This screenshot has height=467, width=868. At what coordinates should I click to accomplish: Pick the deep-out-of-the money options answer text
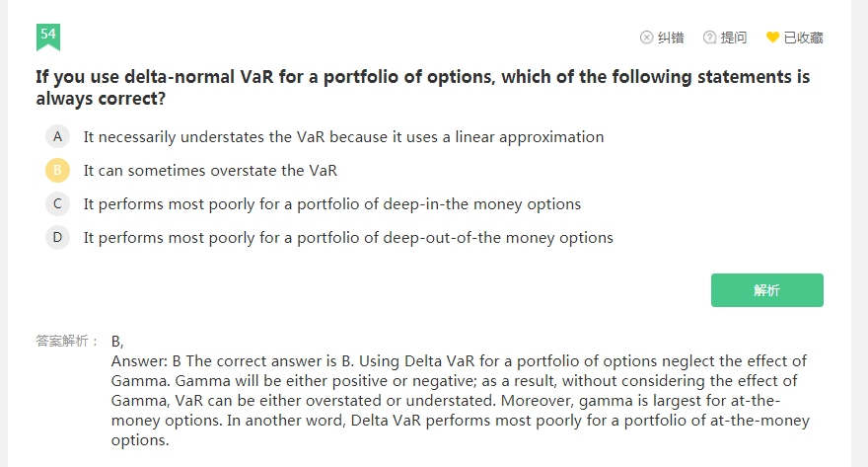[348, 237]
